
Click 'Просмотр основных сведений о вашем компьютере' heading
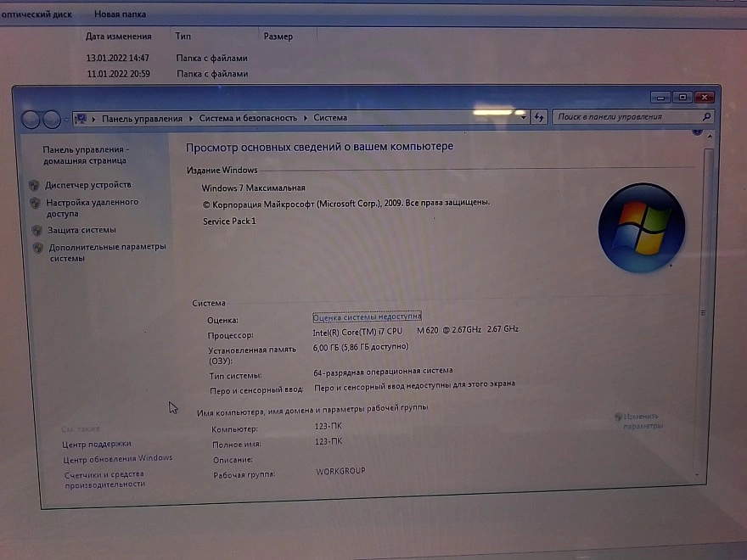click(320, 147)
